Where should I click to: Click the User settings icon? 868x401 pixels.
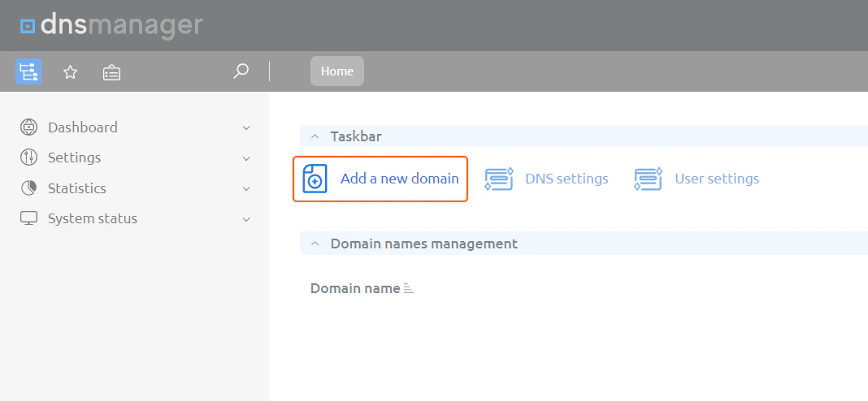click(649, 179)
